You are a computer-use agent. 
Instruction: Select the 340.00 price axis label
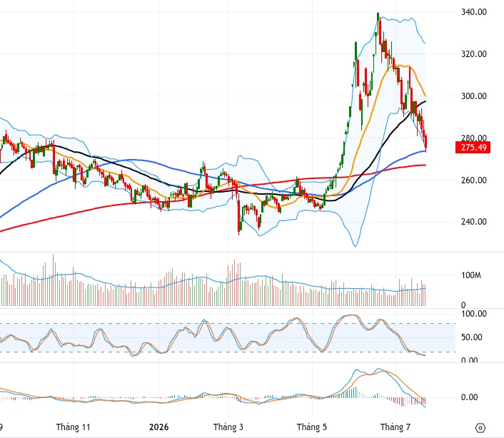click(x=474, y=12)
